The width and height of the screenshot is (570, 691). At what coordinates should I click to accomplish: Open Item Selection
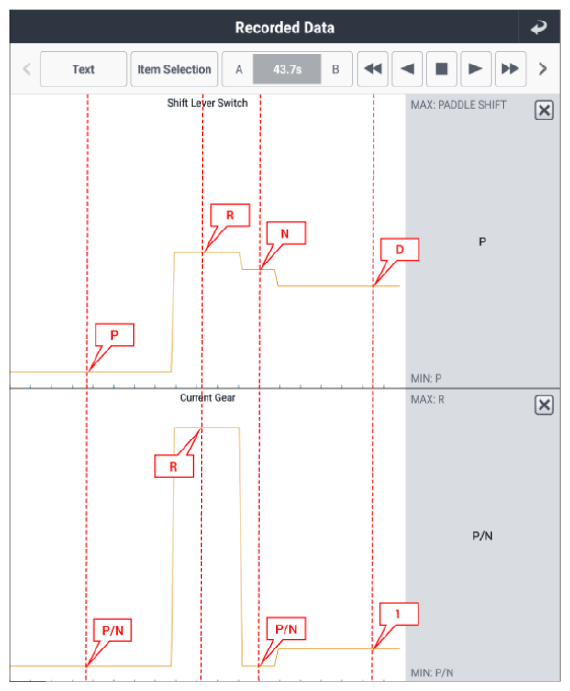coord(174,69)
